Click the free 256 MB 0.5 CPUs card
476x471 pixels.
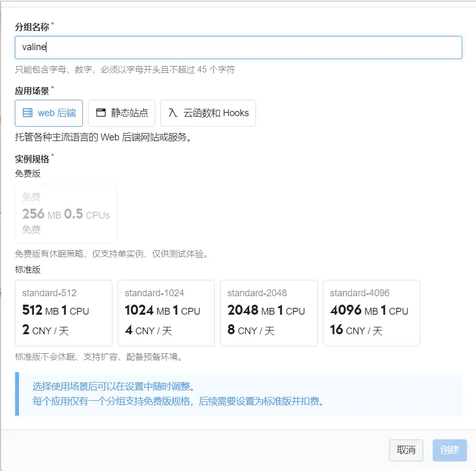(x=66, y=213)
